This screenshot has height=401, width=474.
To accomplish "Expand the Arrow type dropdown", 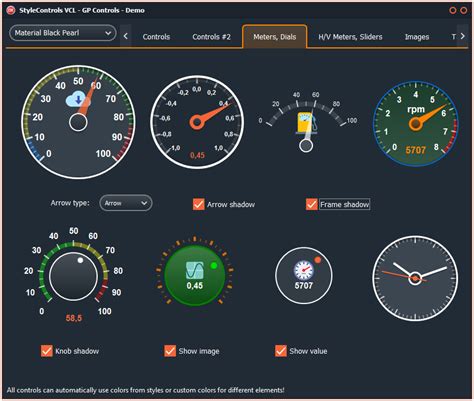I will click(x=126, y=203).
